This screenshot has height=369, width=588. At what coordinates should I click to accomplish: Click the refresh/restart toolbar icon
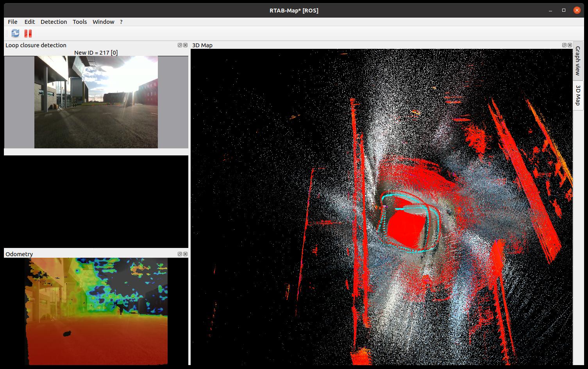click(x=15, y=34)
